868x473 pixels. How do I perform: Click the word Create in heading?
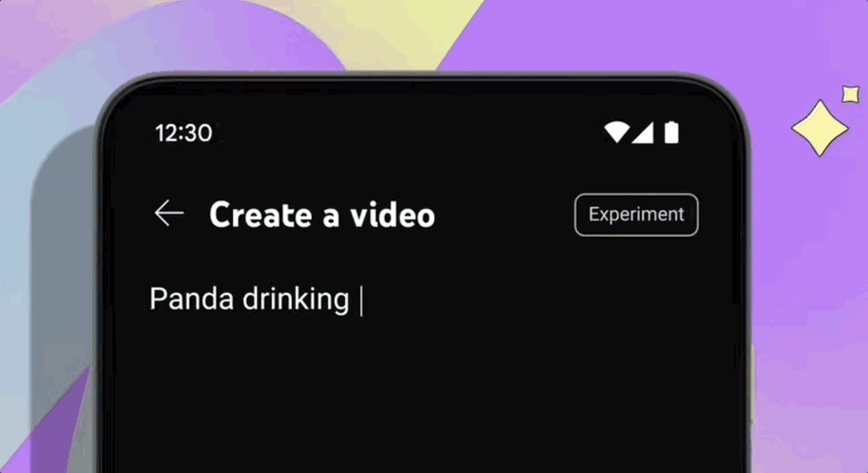(x=260, y=215)
